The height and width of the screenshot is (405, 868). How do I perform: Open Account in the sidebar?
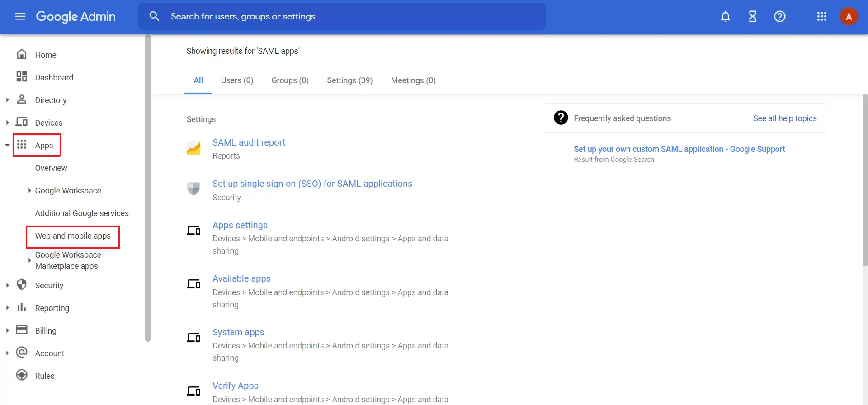[49, 353]
